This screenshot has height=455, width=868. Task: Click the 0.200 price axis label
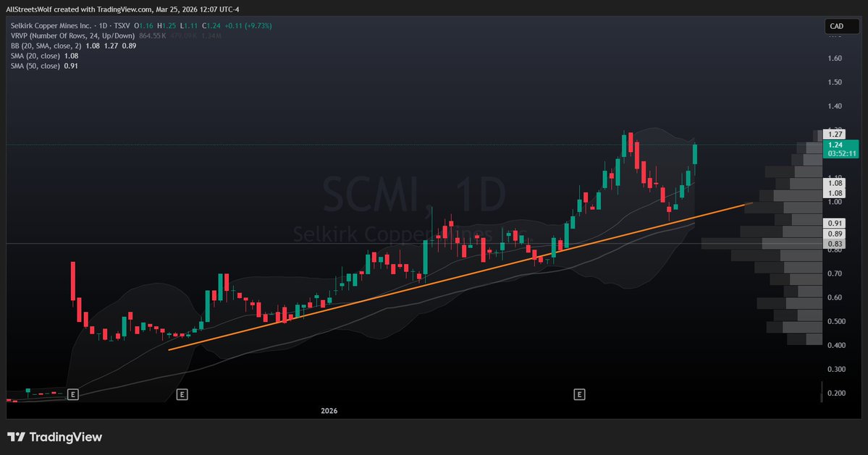click(x=836, y=393)
